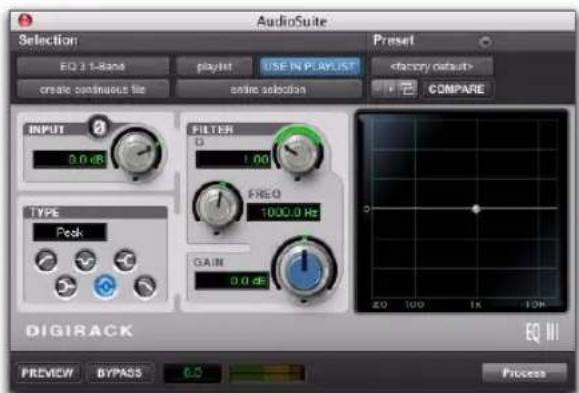Screen dimensions: 579x393
Task: Click the EQ III logo
Action: 542,332
